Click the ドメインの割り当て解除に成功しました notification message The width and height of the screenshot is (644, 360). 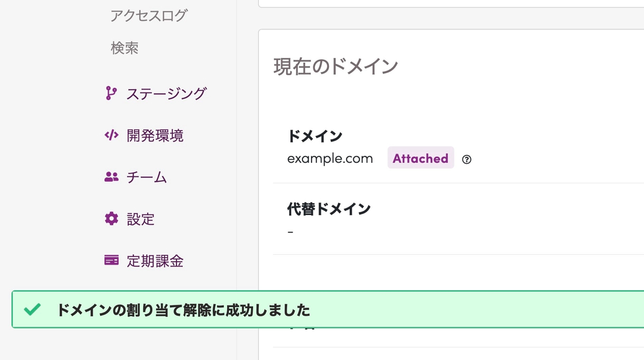[183, 310]
